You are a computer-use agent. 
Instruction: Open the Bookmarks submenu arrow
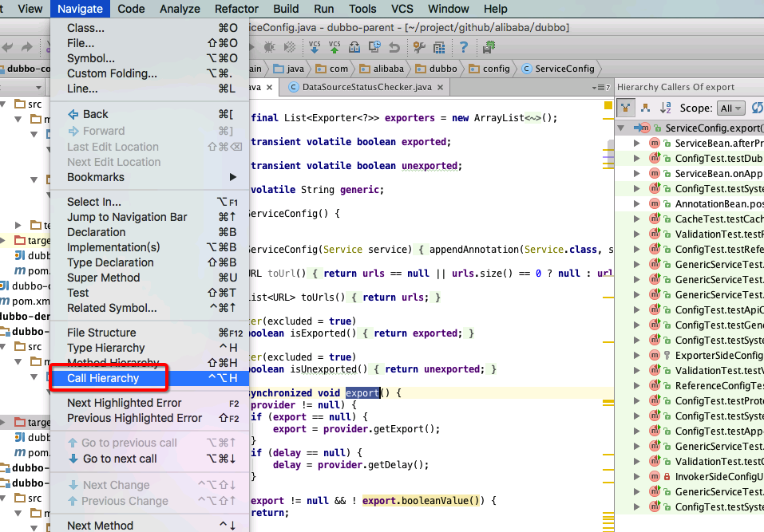coord(233,177)
